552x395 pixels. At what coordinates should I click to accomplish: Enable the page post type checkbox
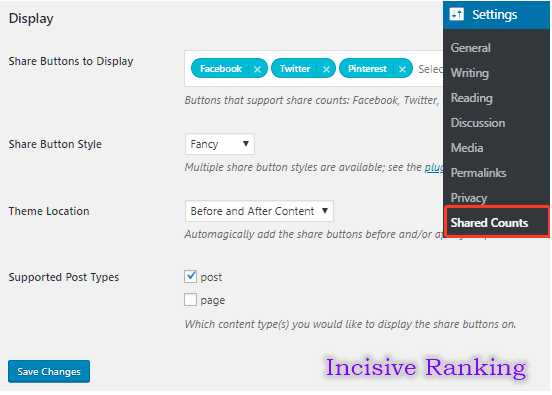(x=190, y=300)
